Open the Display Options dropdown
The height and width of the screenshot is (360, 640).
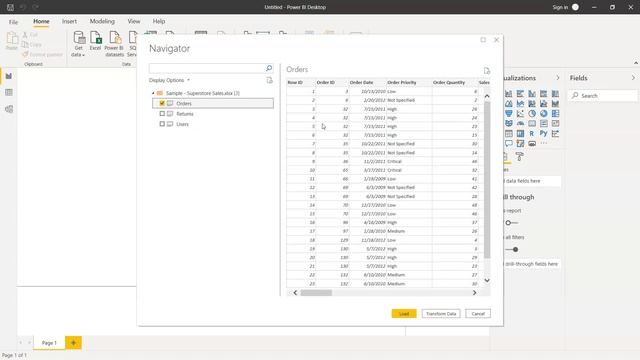click(x=169, y=80)
